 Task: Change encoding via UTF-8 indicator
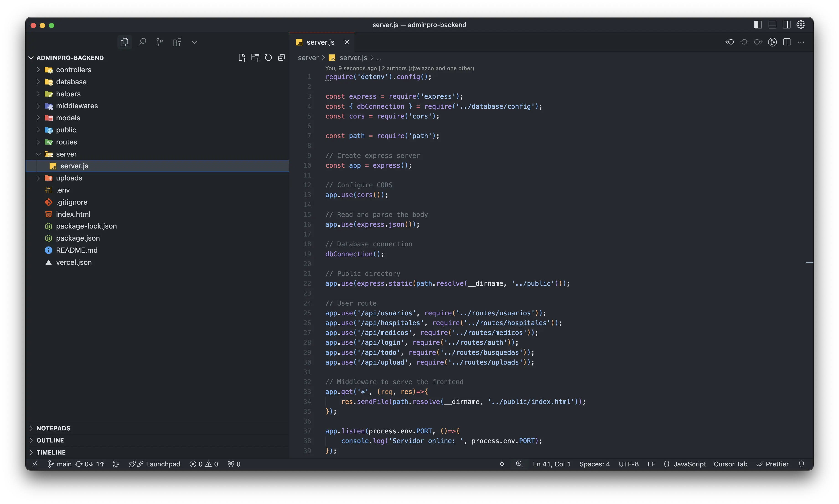(628, 464)
